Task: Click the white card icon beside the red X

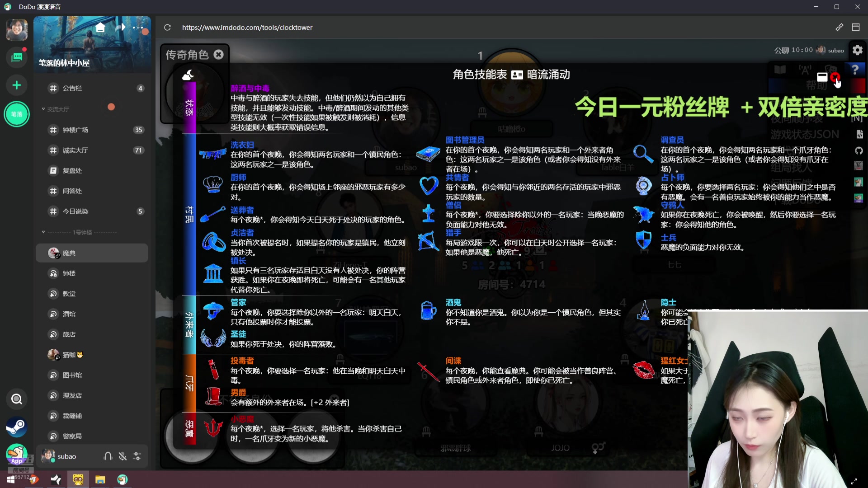Action: 822,77
